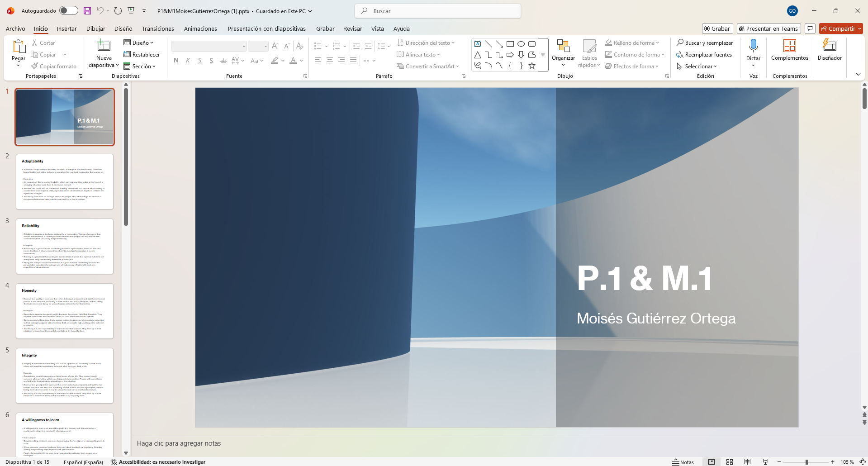Toggle the Notas pane
Screen dimensions: 868x466
tap(683, 462)
